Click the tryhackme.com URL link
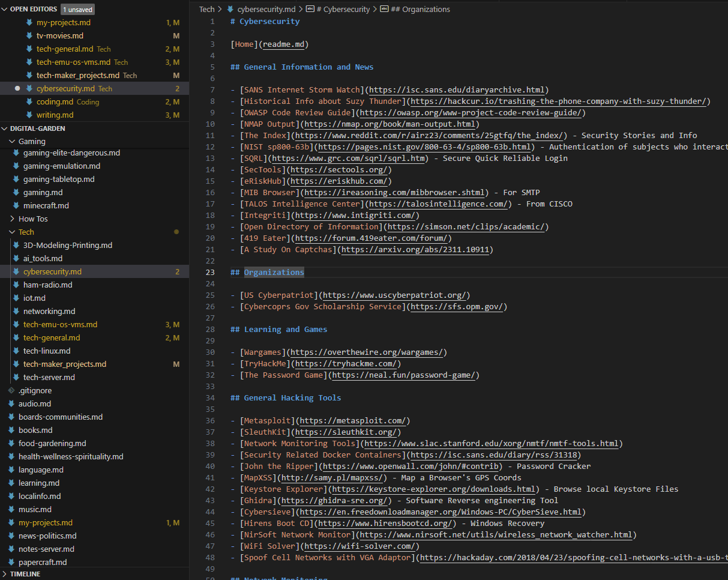 click(346, 364)
